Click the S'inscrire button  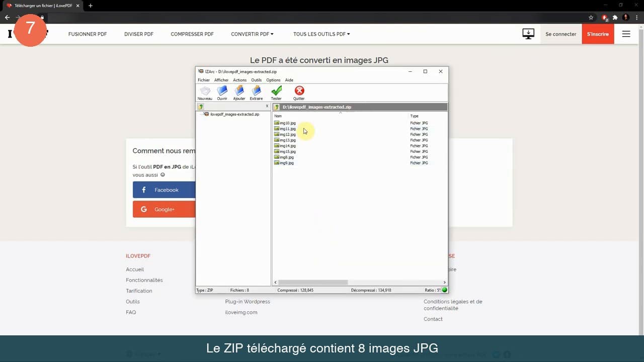(x=598, y=34)
